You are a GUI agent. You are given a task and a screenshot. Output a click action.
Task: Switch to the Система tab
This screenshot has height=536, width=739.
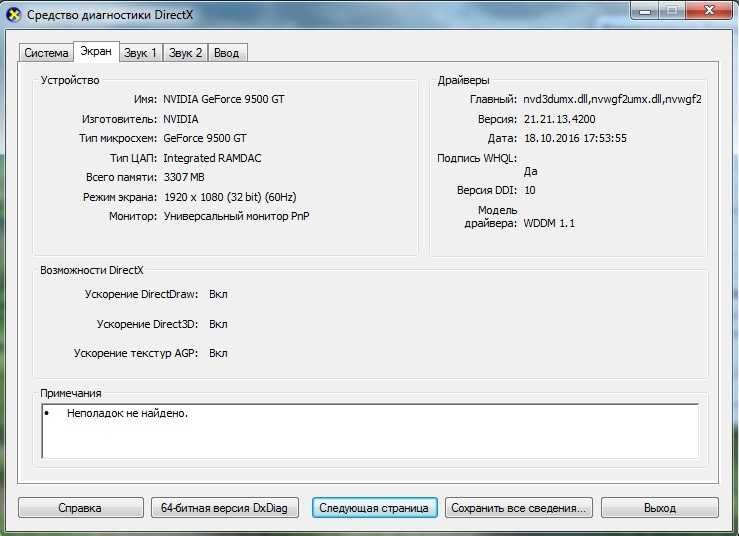click(46, 53)
